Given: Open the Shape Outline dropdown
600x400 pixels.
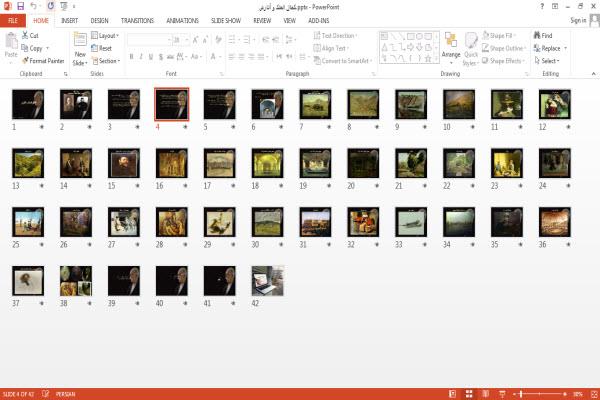Looking at the screenshot, I should pyautogui.click(x=504, y=48).
